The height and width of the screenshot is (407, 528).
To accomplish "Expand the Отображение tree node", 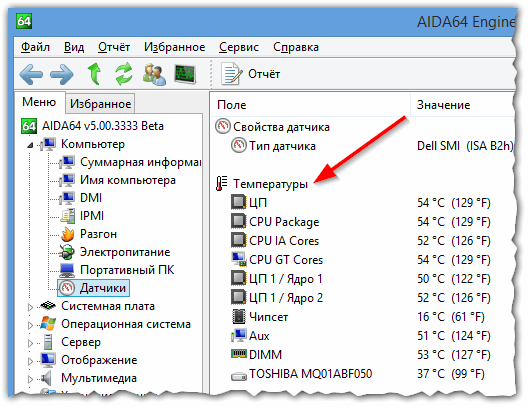I will (30, 361).
